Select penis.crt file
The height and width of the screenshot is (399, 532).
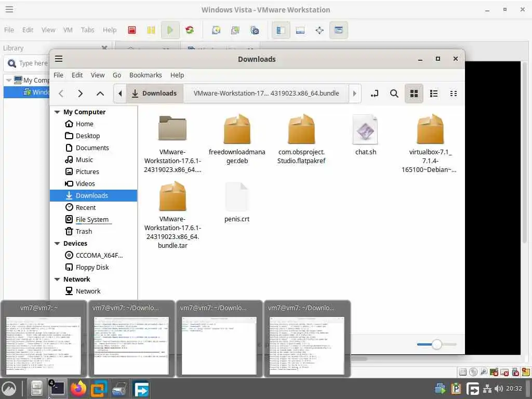[237, 202]
